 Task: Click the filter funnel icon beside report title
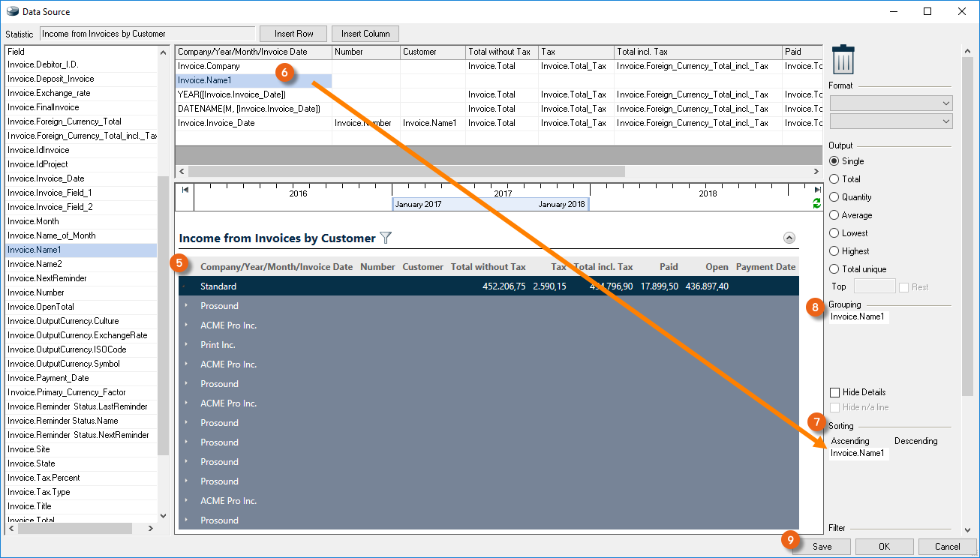click(386, 238)
